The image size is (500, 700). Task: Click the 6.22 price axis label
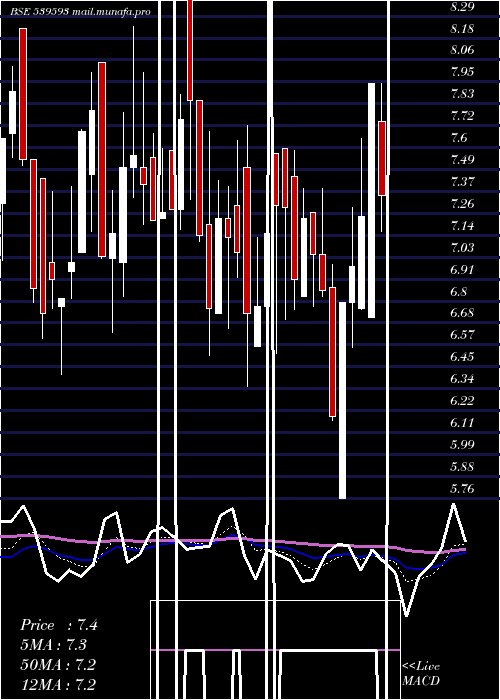[x=462, y=400]
